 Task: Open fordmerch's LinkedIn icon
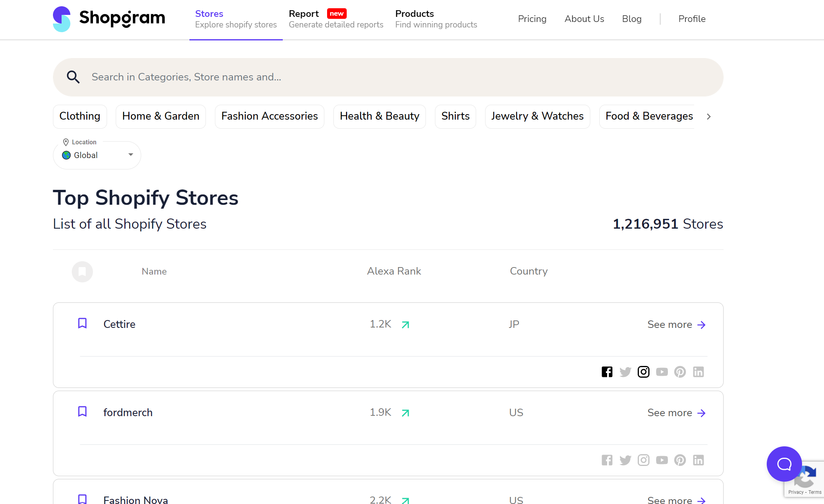(x=698, y=460)
